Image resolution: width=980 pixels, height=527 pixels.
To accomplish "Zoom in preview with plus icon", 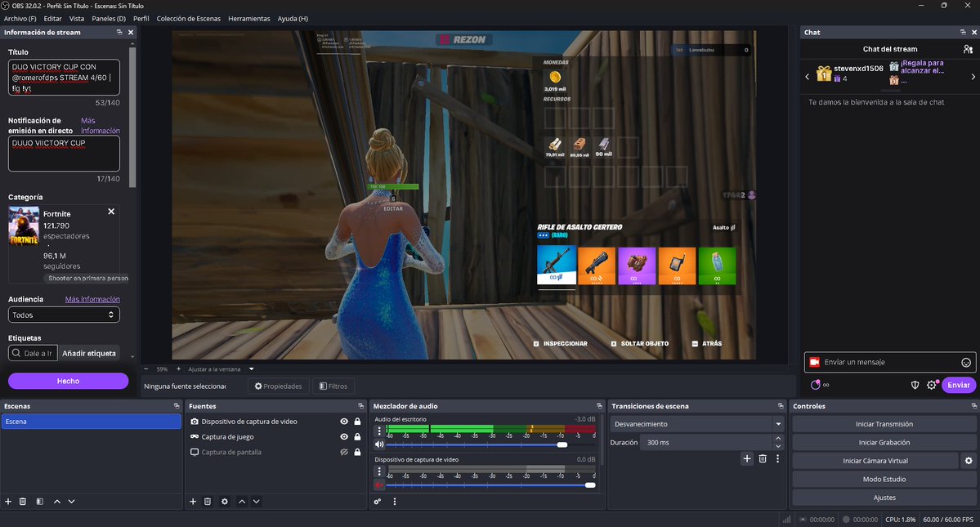I will tap(178, 369).
